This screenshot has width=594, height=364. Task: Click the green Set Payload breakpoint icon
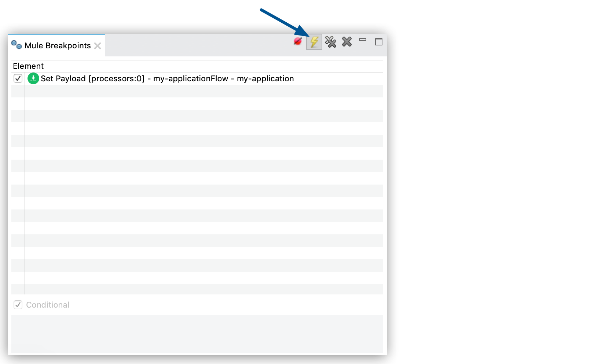coord(33,78)
